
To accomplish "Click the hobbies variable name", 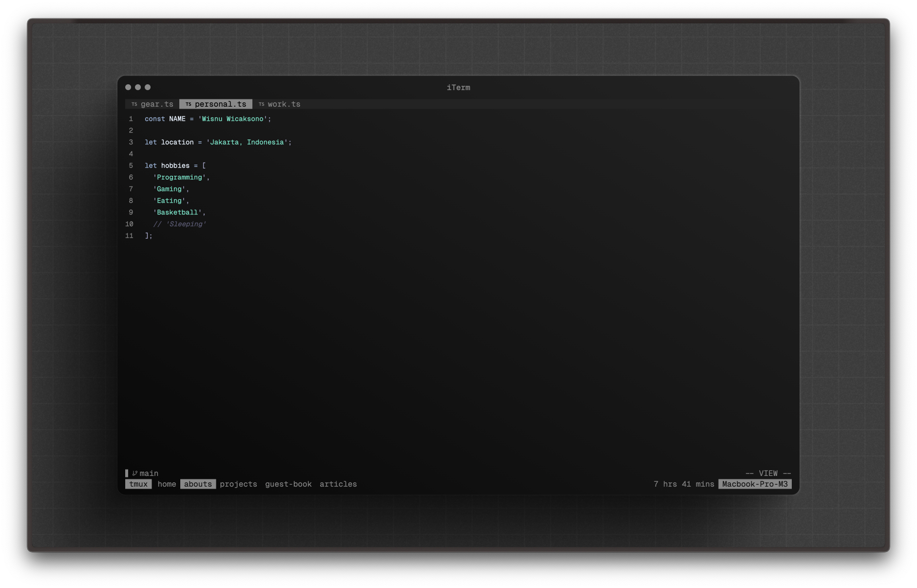I will pos(175,166).
